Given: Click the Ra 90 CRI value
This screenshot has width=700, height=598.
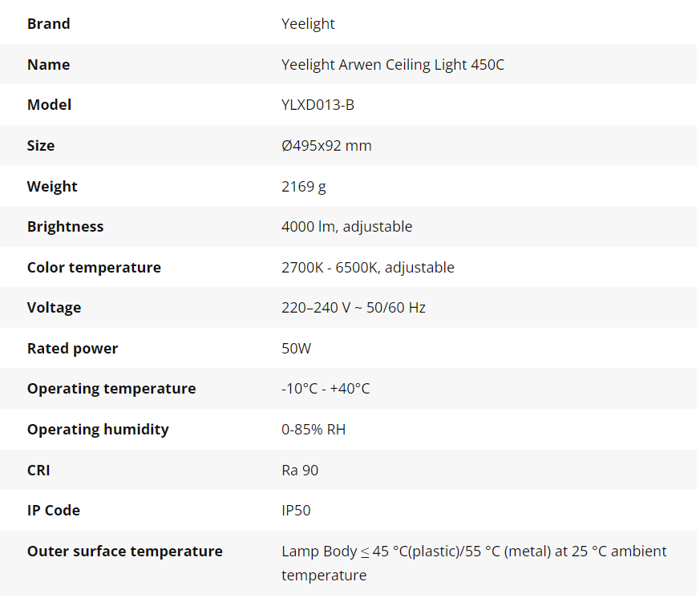Looking at the screenshot, I should click(300, 471).
